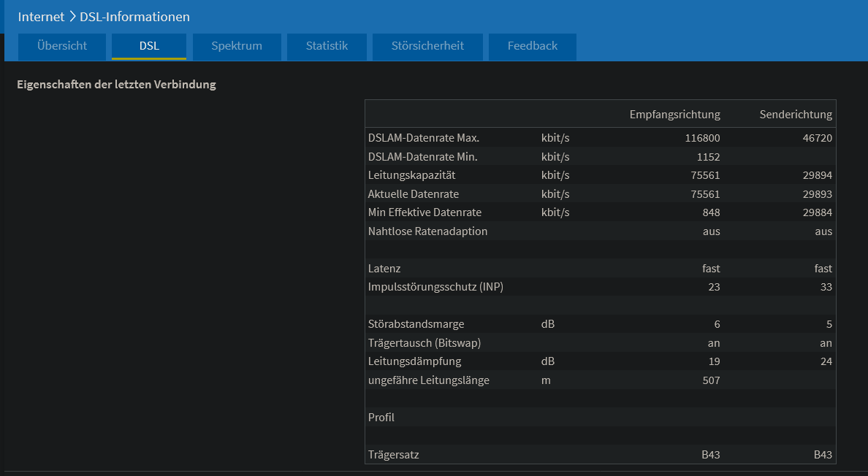Click the breadcrumb chevron arrow

coord(72,16)
